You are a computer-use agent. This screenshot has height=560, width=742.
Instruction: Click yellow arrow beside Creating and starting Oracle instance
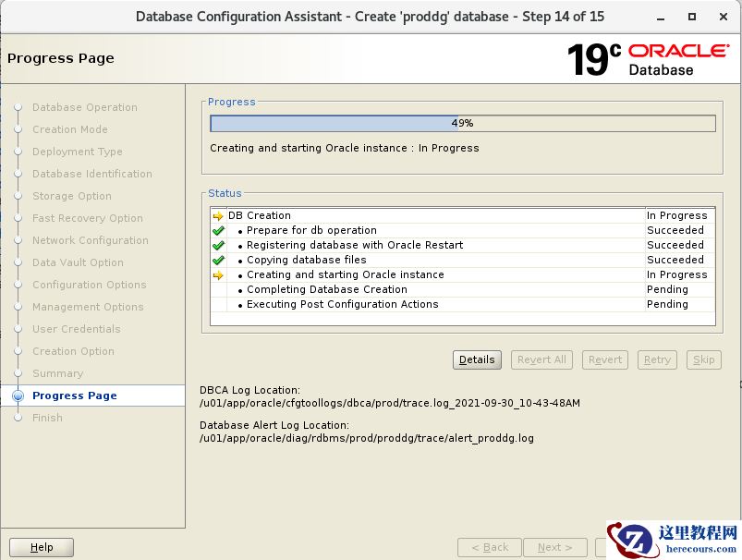218,275
